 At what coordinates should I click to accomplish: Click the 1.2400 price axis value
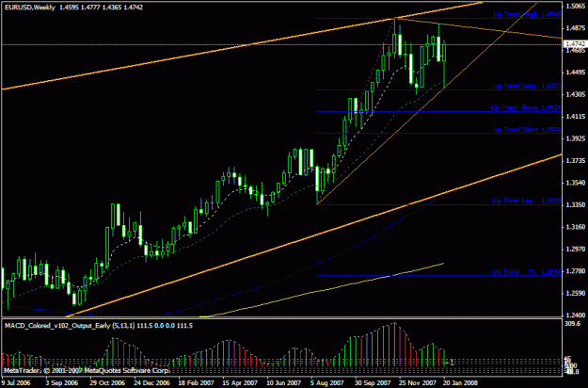click(576, 315)
